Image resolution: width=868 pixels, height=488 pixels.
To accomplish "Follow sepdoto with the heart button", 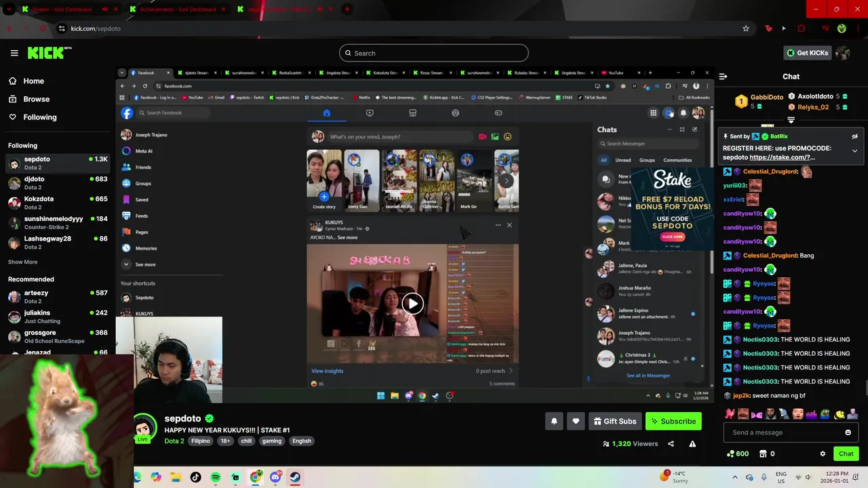I will point(576,421).
